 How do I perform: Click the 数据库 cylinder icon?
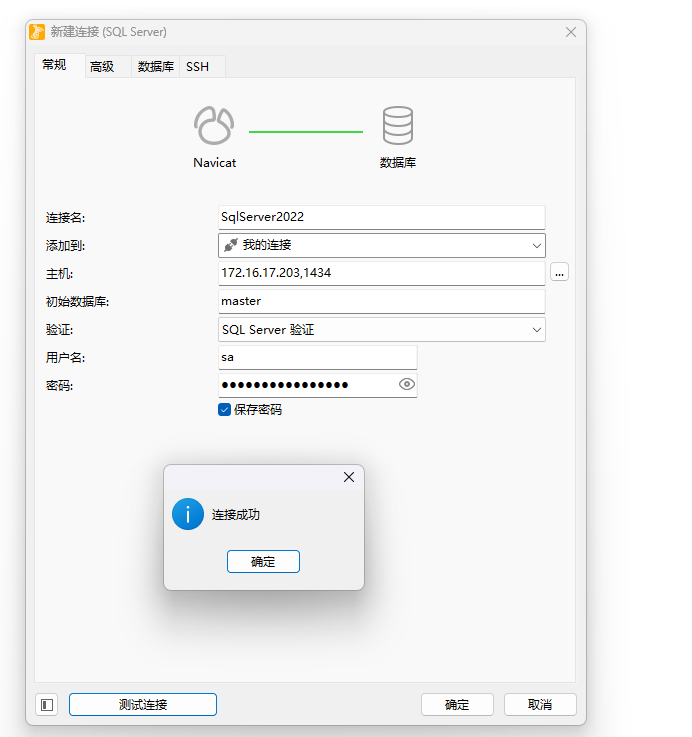point(398,125)
